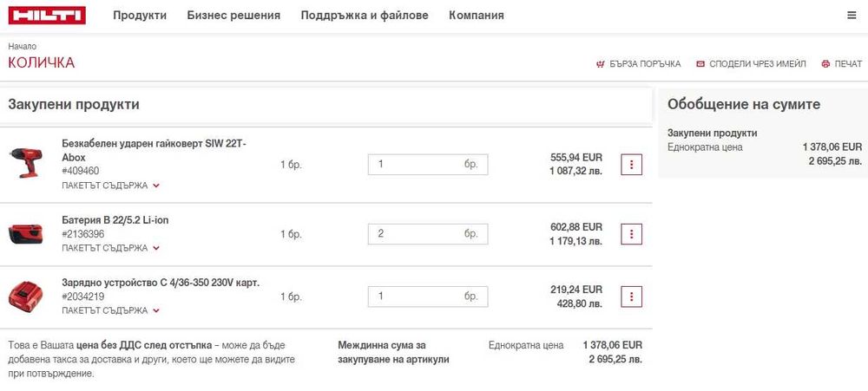Viewport: 868px width, 391px height.
Task: Click the quick order cart icon
Action: 601,64
